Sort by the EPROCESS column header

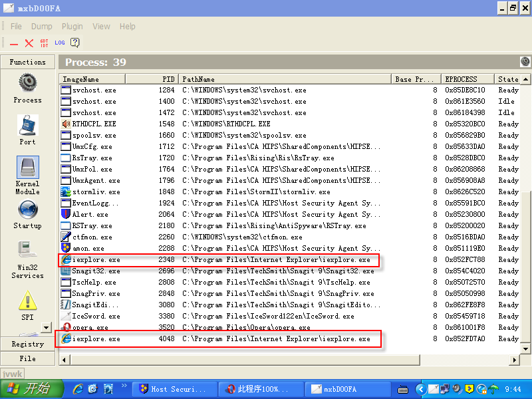pos(467,79)
